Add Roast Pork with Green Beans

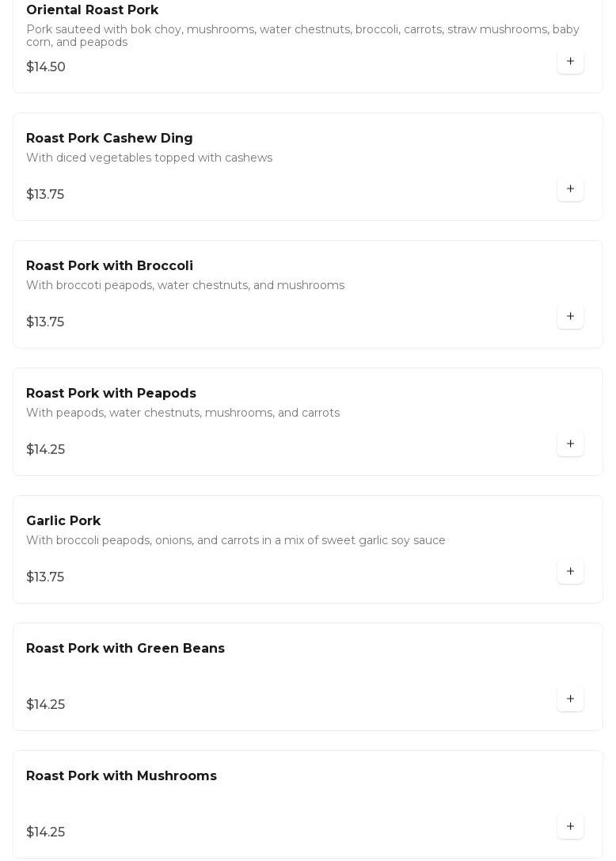[x=570, y=699]
